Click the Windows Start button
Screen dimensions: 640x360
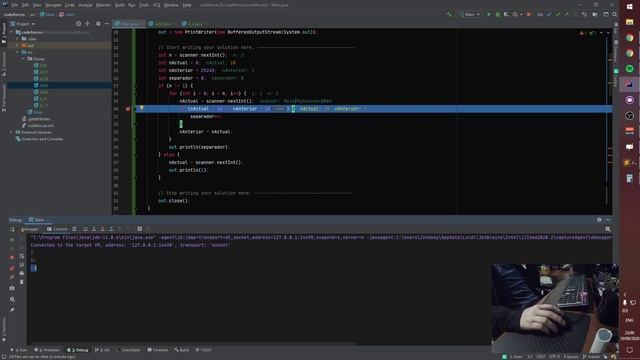point(629,6)
